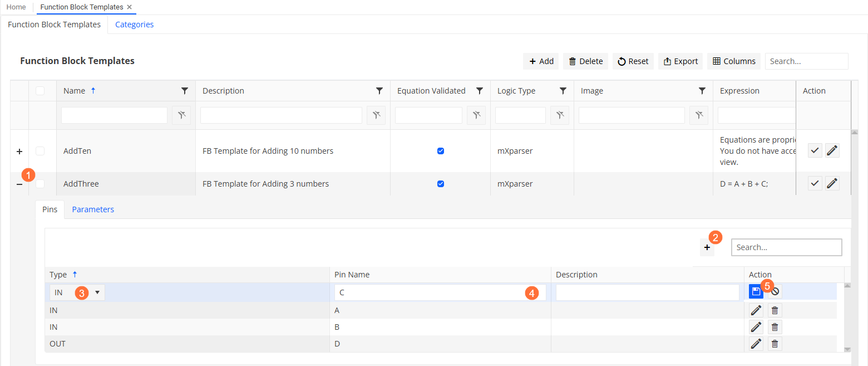Click the Description filter input
The width and height of the screenshot is (868, 366).
[281, 115]
